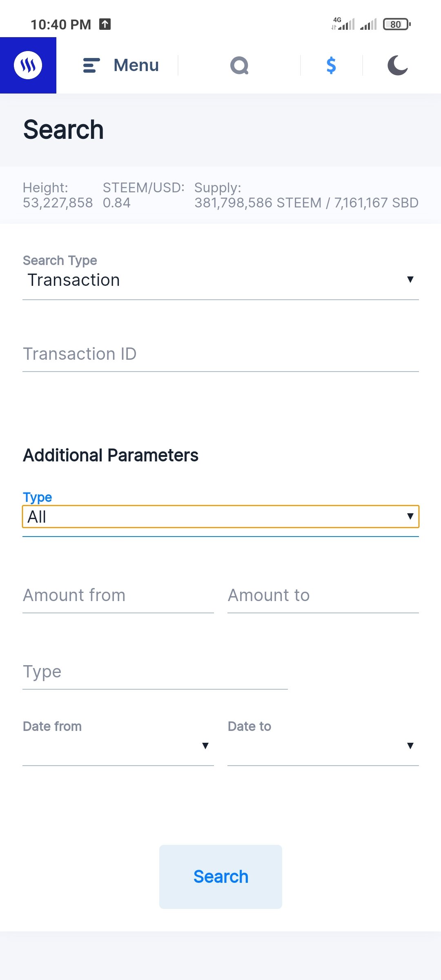Viewport: 441px width, 980px height.
Task: Tap the STEEM/USD price value
Action: [117, 203]
